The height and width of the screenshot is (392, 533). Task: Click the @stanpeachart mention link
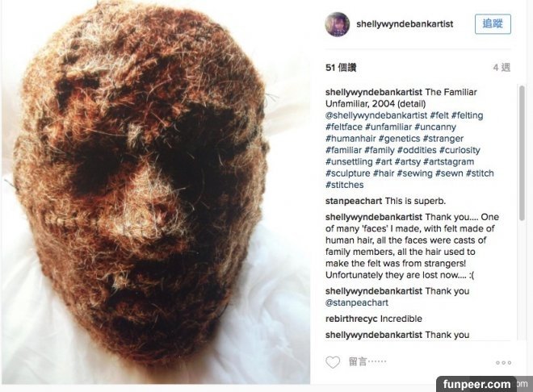(x=357, y=302)
